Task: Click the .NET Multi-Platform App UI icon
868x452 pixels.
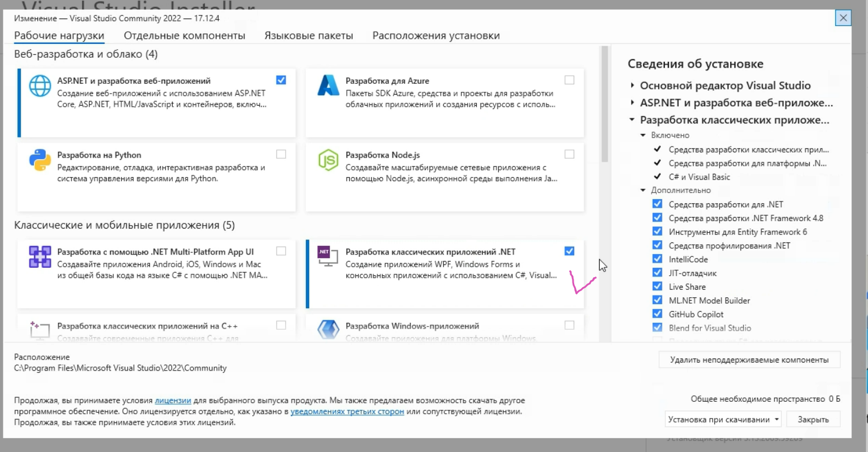Action: (40, 257)
